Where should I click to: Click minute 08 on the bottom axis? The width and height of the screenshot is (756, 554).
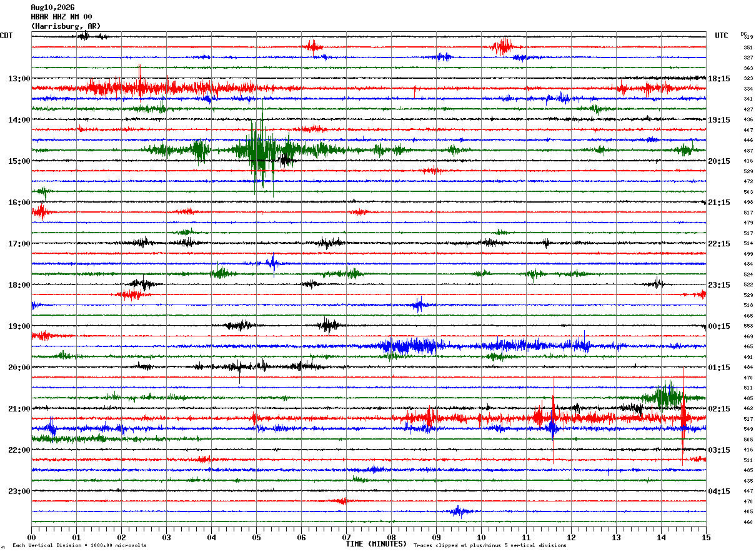[x=391, y=537]
